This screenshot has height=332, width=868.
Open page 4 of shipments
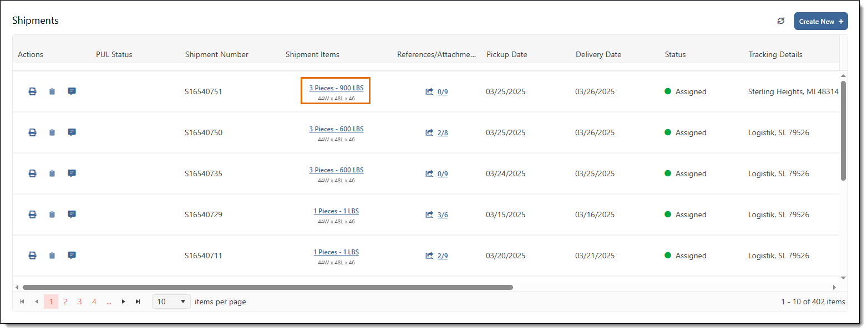94,302
